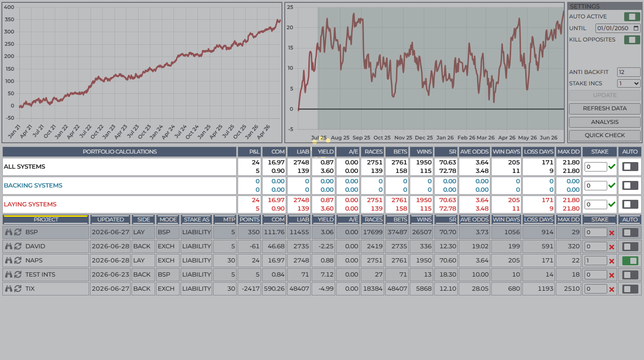Click the TEST INTS row stake input
This screenshot has width=644, height=360.
[x=595, y=275]
